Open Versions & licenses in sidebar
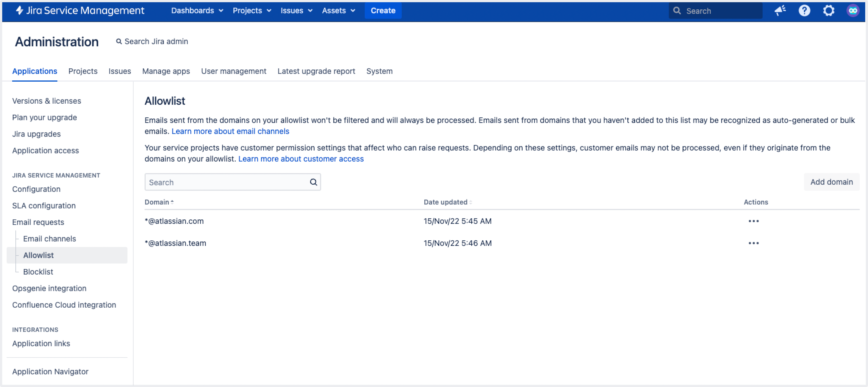This screenshot has width=868, height=387. click(47, 101)
